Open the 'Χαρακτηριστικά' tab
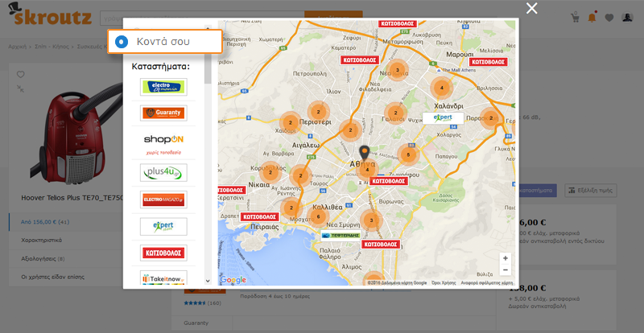Screen dimensions: 644x333 pyautogui.click(x=66, y=240)
